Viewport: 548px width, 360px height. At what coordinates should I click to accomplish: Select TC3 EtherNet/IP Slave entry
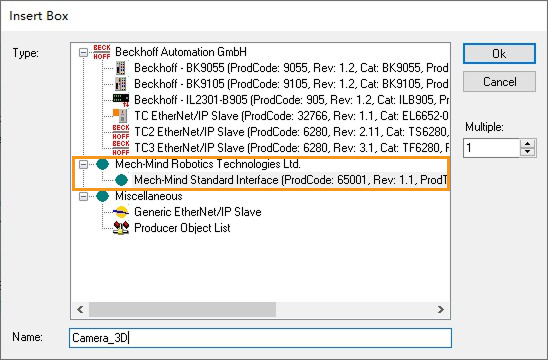(x=291, y=148)
